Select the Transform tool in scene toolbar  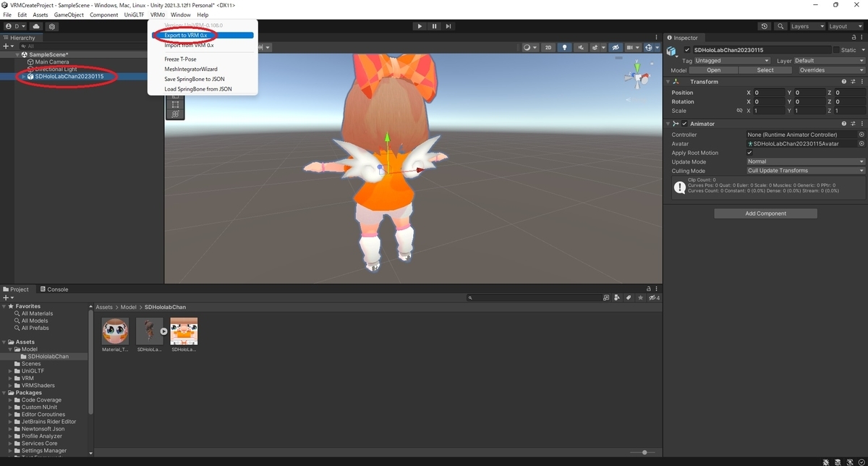click(x=174, y=114)
